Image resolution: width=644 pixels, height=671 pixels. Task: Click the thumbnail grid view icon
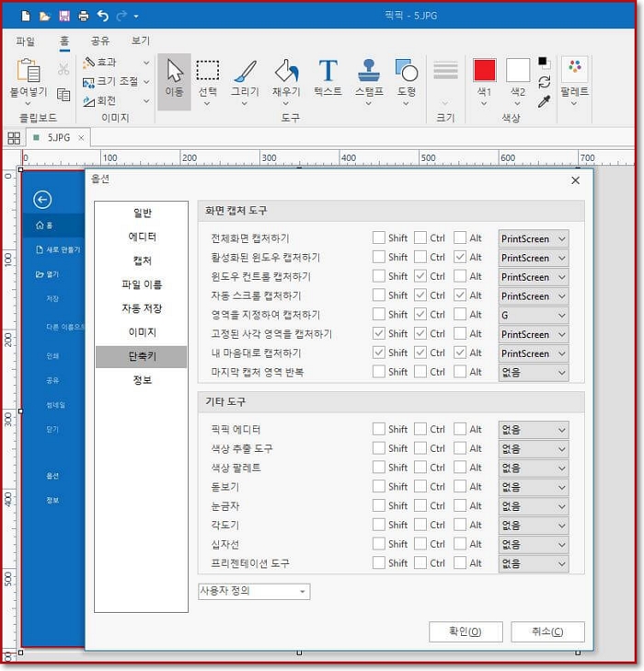(14, 138)
